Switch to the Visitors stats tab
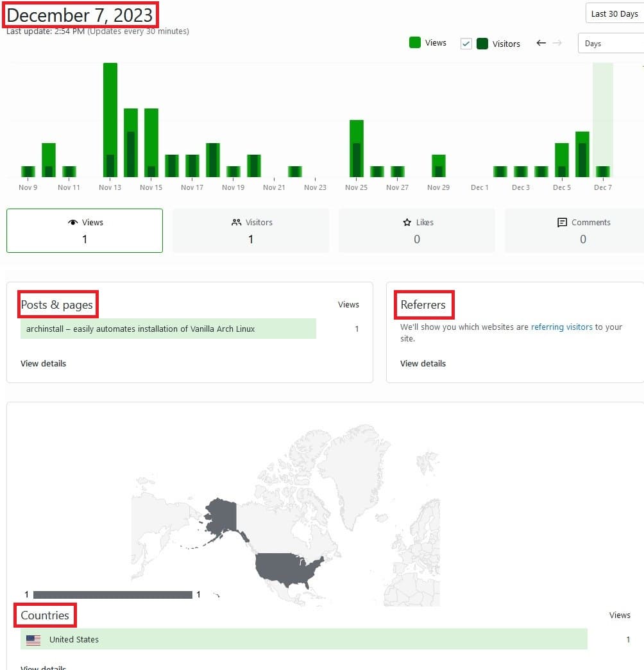 pyautogui.click(x=250, y=230)
